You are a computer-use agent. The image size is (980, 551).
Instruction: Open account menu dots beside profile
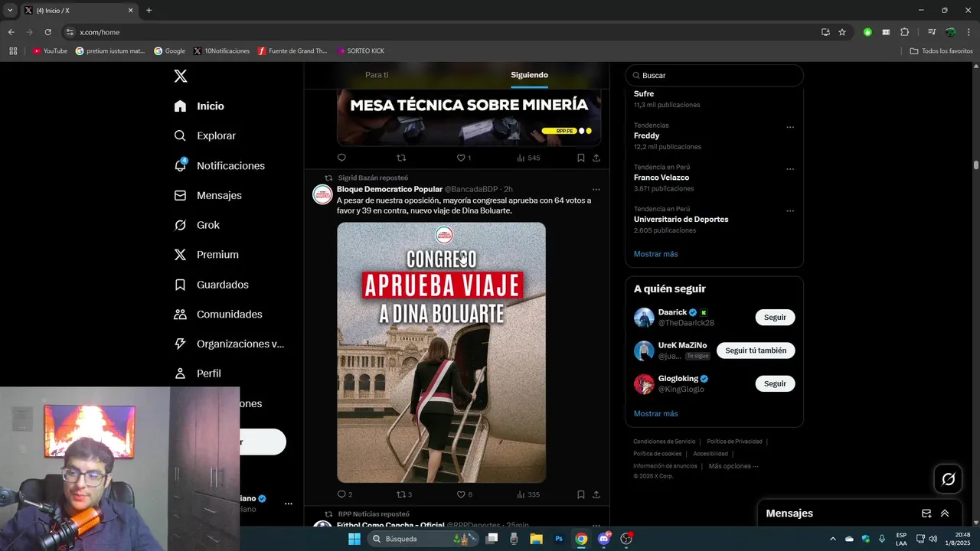pyautogui.click(x=289, y=504)
